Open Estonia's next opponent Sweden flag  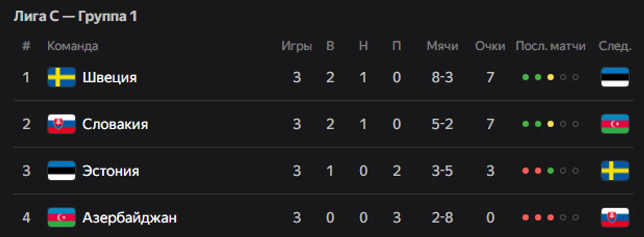pos(615,171)
